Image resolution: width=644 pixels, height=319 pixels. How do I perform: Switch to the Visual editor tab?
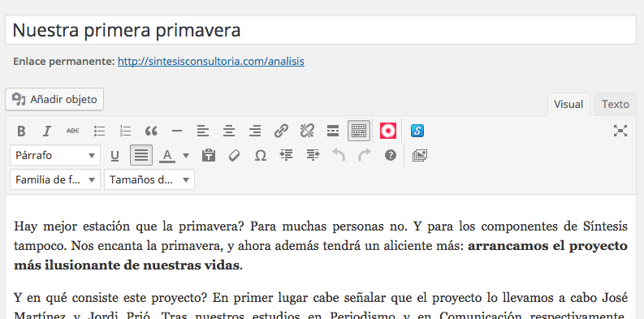click(x=568, y=104)
